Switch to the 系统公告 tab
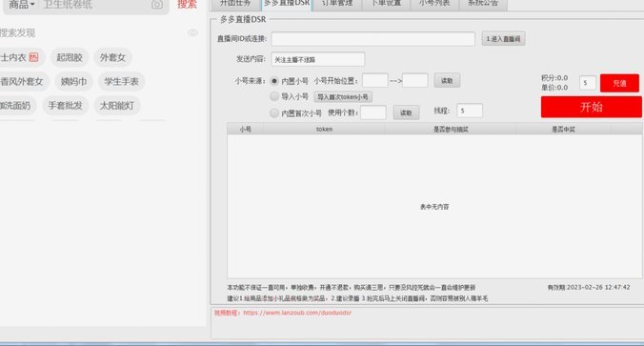The image size is (644, 346). (483, 4)
